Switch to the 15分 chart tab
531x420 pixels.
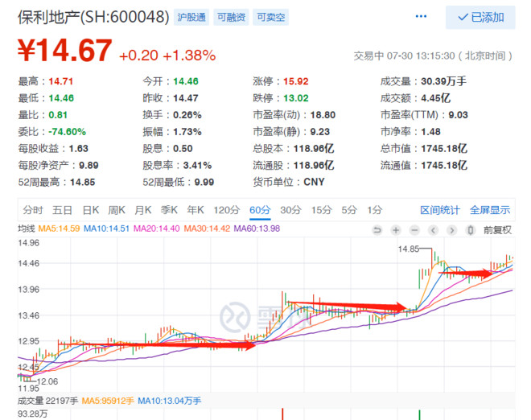pos(321,210)
